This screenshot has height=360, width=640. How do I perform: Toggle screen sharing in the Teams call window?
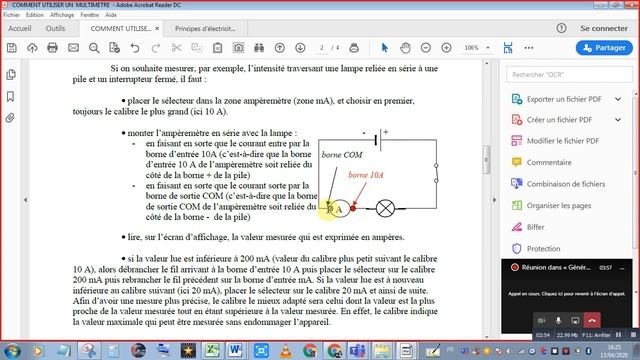pyautogui.click(x=575, y=320)
